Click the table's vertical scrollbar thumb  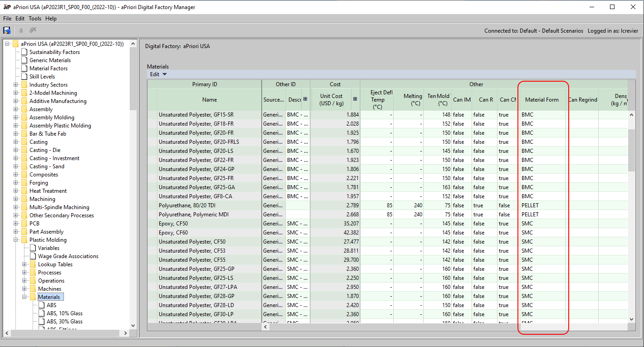(631, 150)
